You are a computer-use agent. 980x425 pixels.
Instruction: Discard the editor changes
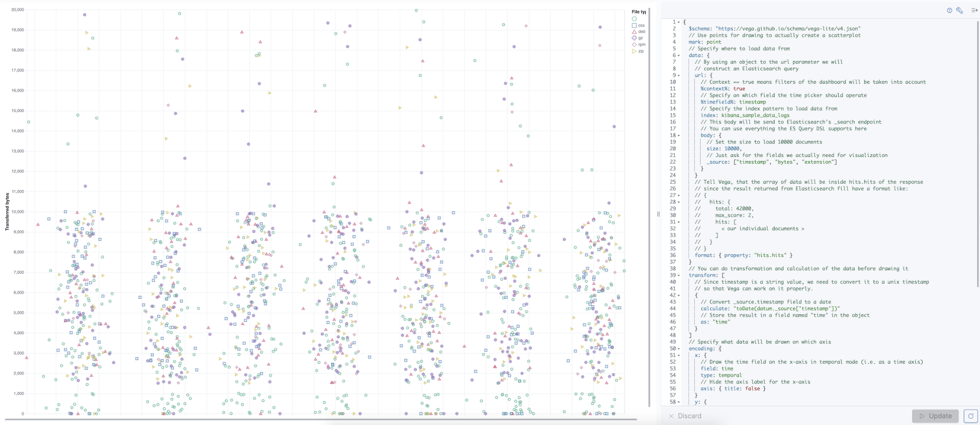685,416
